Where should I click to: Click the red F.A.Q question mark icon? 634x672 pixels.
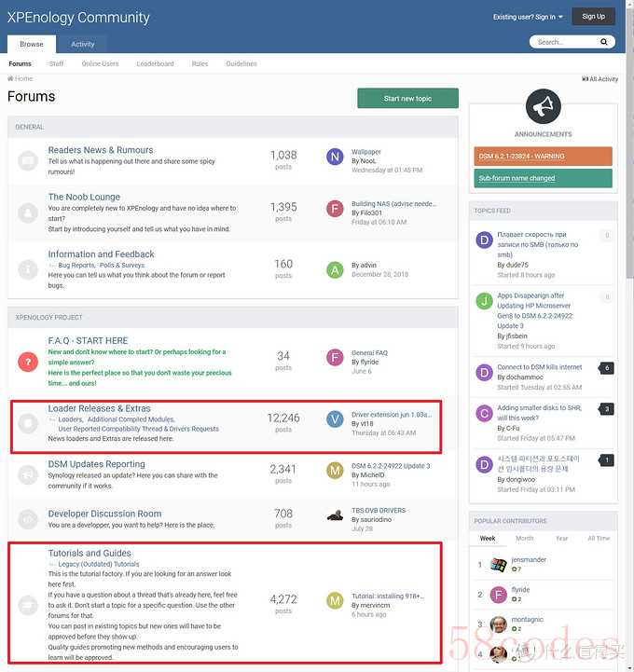[28, 362]
